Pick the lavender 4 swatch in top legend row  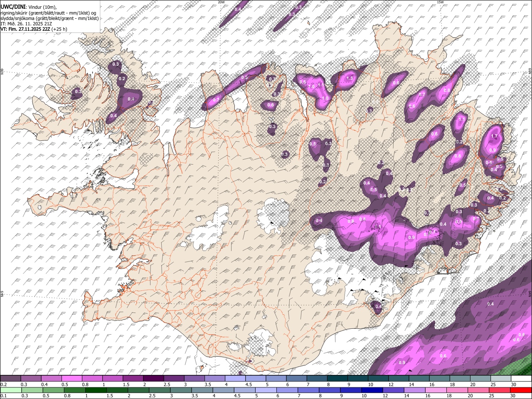(x=234, y=379)
